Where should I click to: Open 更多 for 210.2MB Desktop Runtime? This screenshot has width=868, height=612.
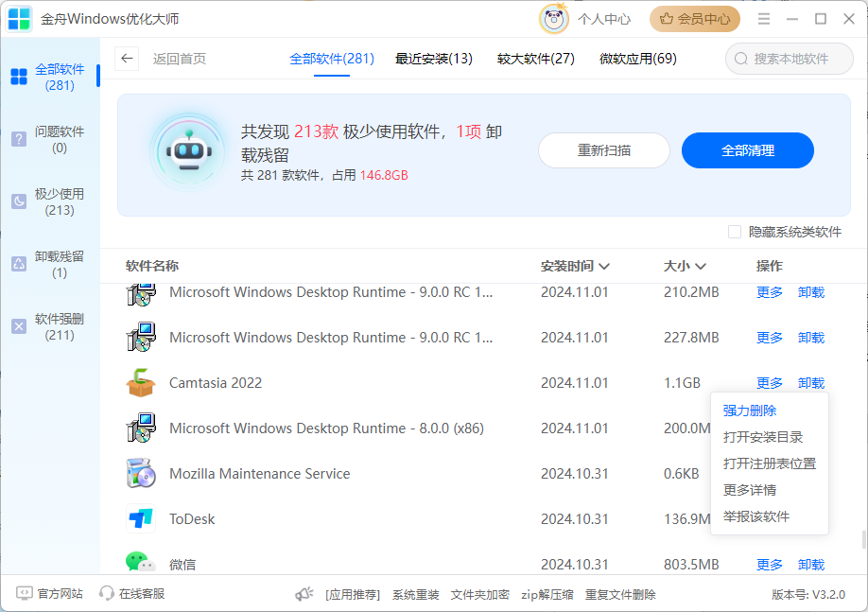tap(770, 292)
